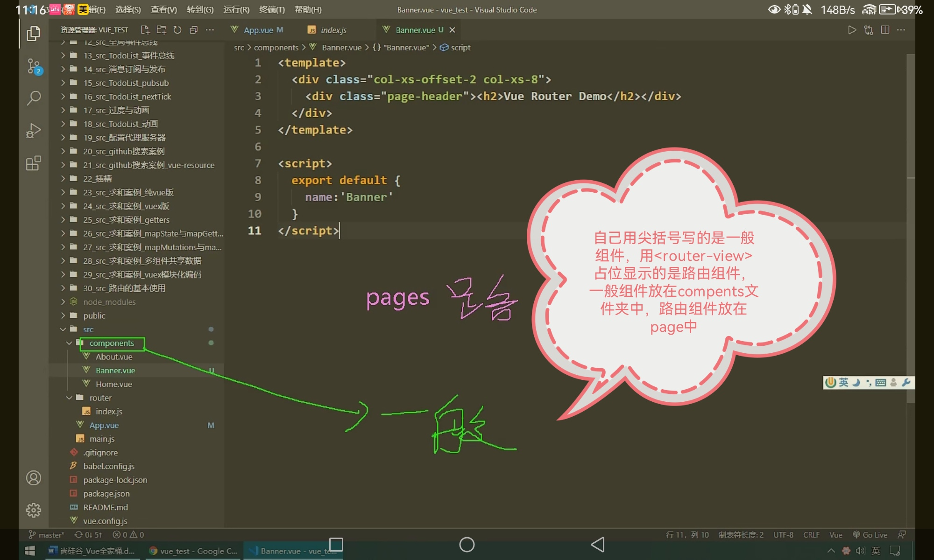Open the Run and Debug view

(x=34, y=131)
